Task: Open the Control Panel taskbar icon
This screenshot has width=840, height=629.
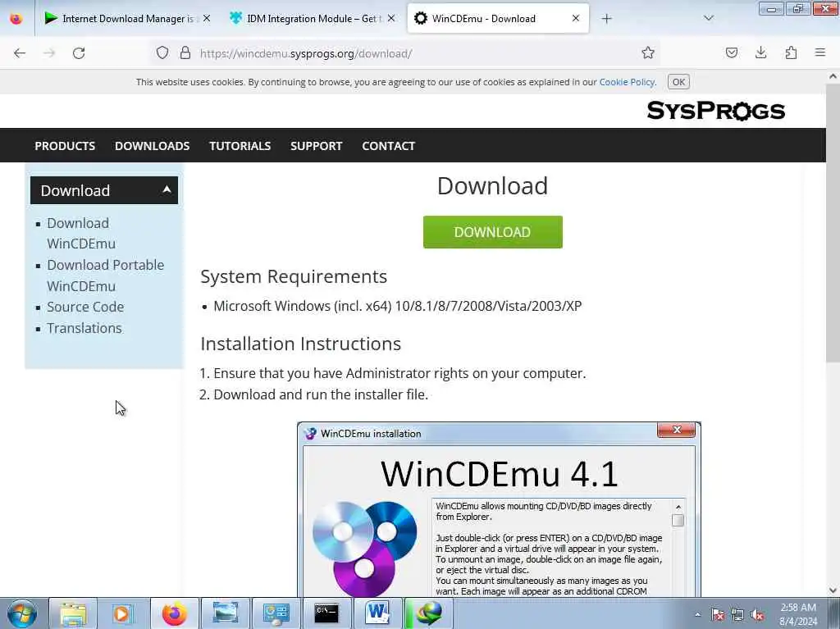Action: [276, 613]
